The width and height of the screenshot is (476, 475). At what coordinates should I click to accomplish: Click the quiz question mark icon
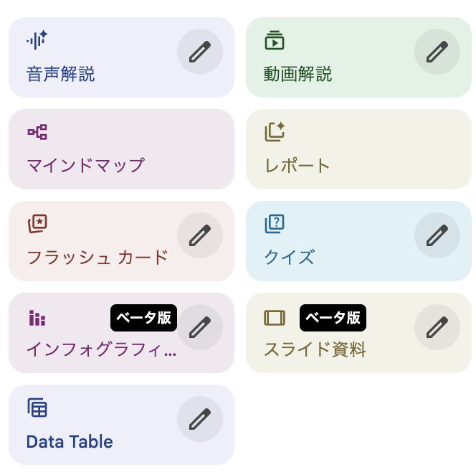(275, 224)
